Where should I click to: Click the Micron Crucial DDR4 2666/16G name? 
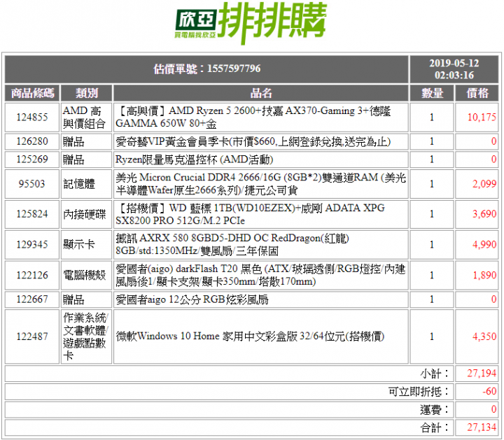click(260, 184)
